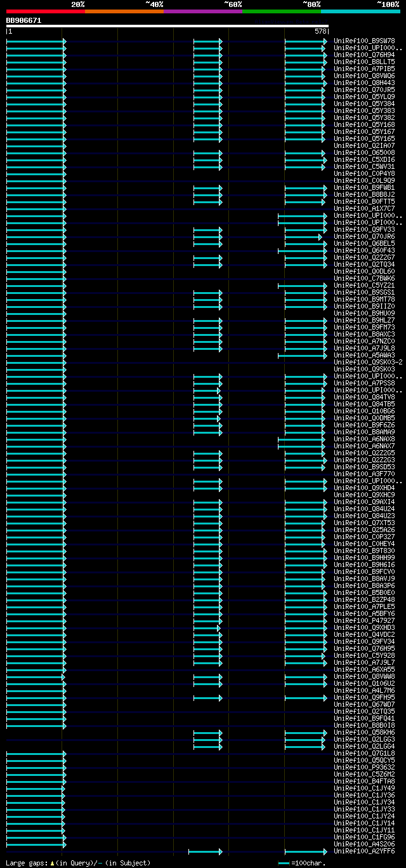Viewport: 406px width, 868px height.
Task: Select the UniRef100_B4FTA8 row label
Action: pyautogui.click(x=364, y=782)
